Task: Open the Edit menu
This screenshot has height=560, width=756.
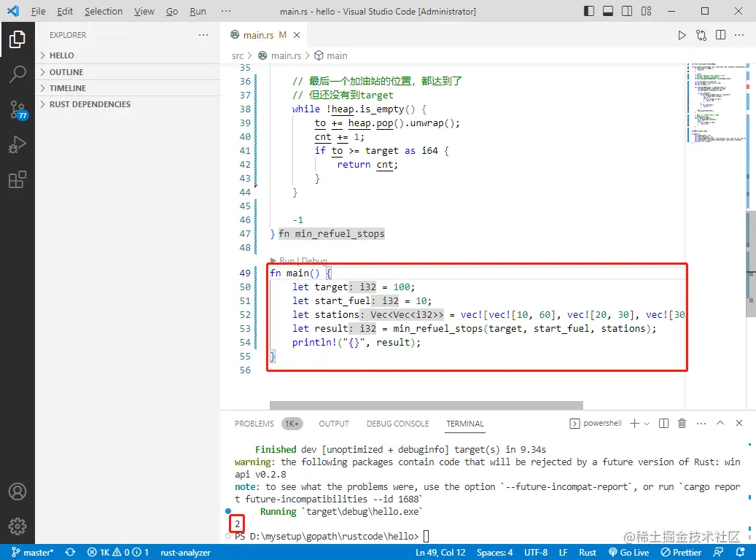Action: click(65, 11)
